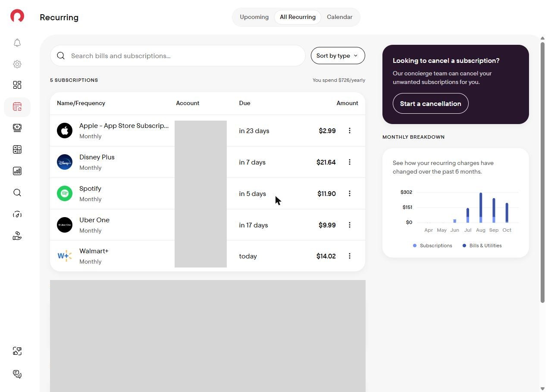This screenshot has width=551, height=392.
Task: Open Apple - App Store Subscription entry
Action: pyautogui.click(x=124, y=126)
